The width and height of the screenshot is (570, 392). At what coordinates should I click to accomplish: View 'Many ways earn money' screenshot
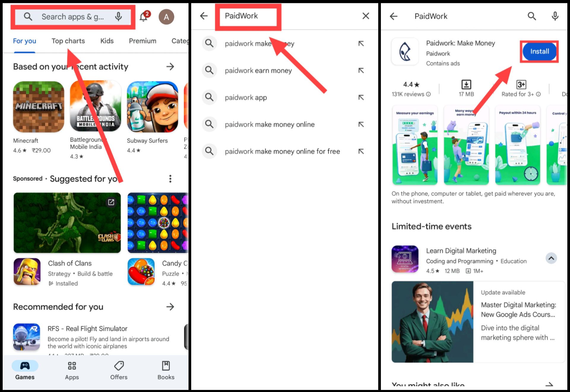pos(466,145)
